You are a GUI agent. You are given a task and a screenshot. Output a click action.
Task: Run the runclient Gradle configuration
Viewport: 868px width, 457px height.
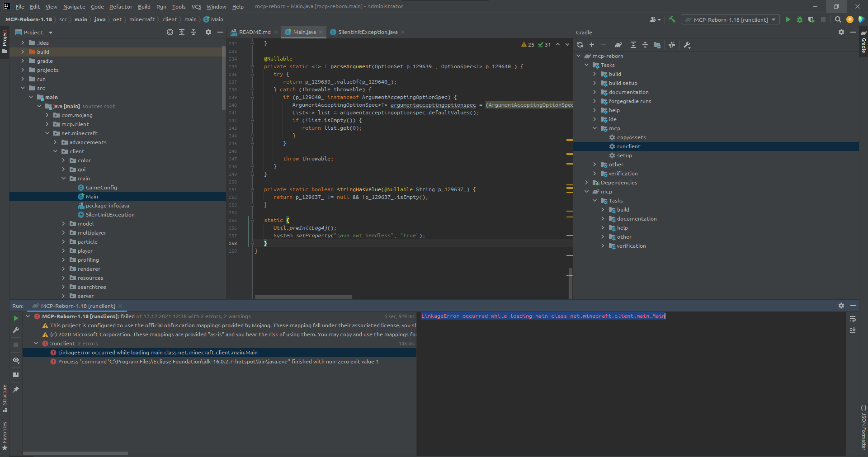click(788, 19)
